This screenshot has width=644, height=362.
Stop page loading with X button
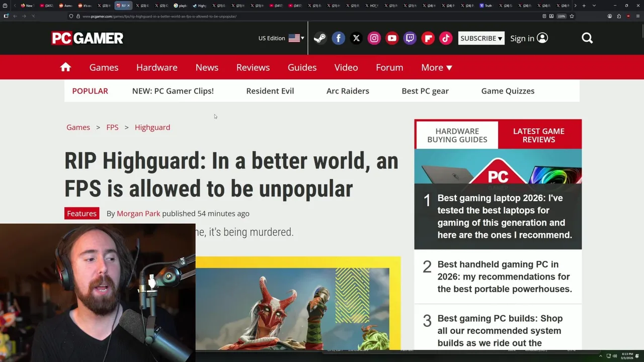(33, 16)
